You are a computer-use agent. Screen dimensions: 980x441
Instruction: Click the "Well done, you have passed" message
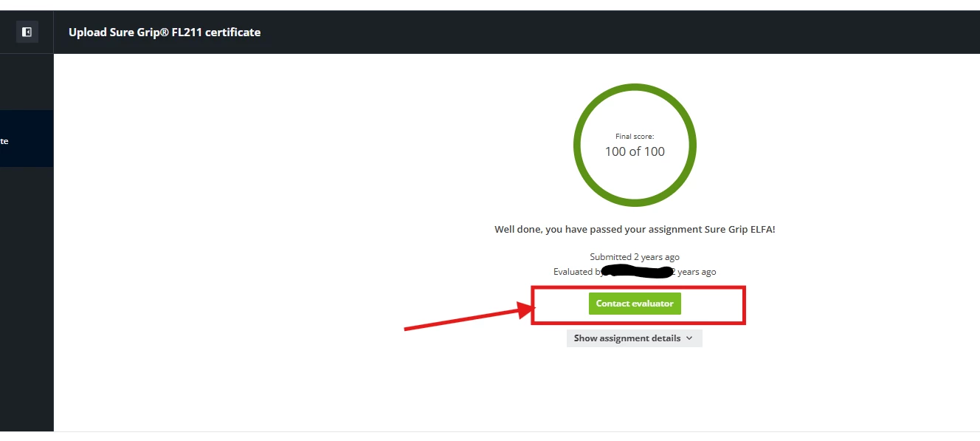pos(635,230)
